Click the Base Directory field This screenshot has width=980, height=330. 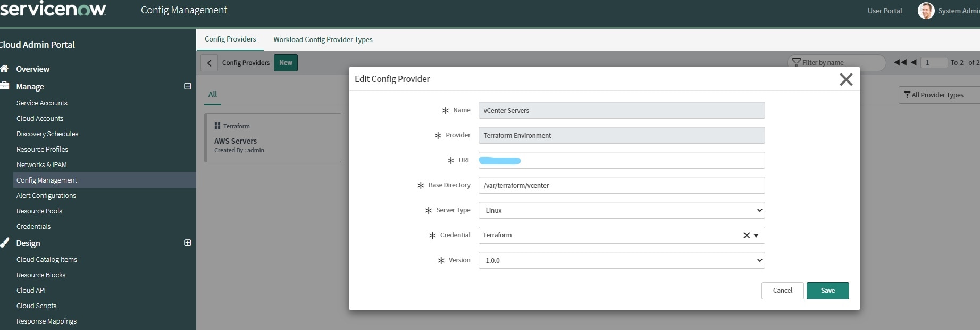pyautogui.click(x=622, y=185)
